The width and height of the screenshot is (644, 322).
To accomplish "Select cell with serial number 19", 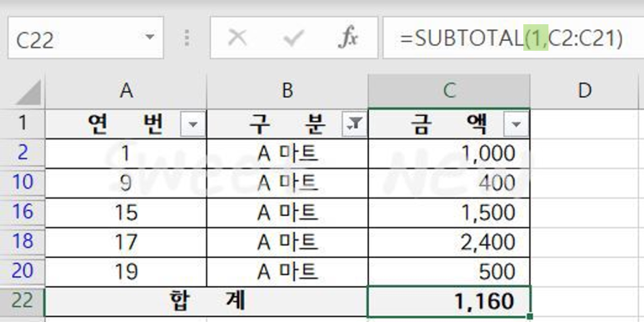I will click(126, 272).
